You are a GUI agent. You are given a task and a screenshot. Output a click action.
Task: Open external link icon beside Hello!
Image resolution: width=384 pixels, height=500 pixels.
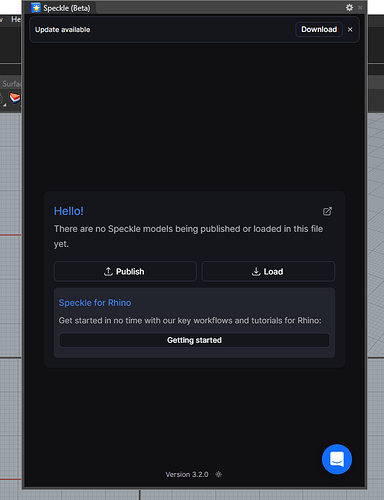(327, 211)
